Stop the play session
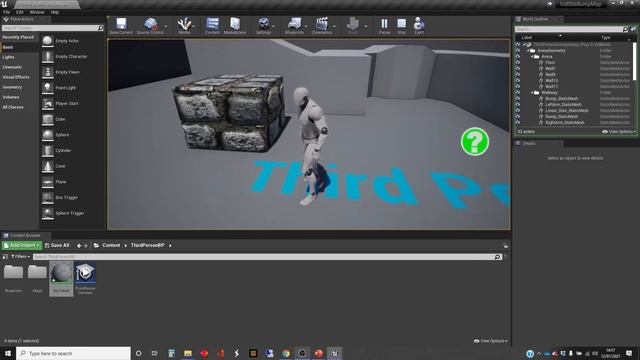640x360 pixels. click(x=402, y=26)
